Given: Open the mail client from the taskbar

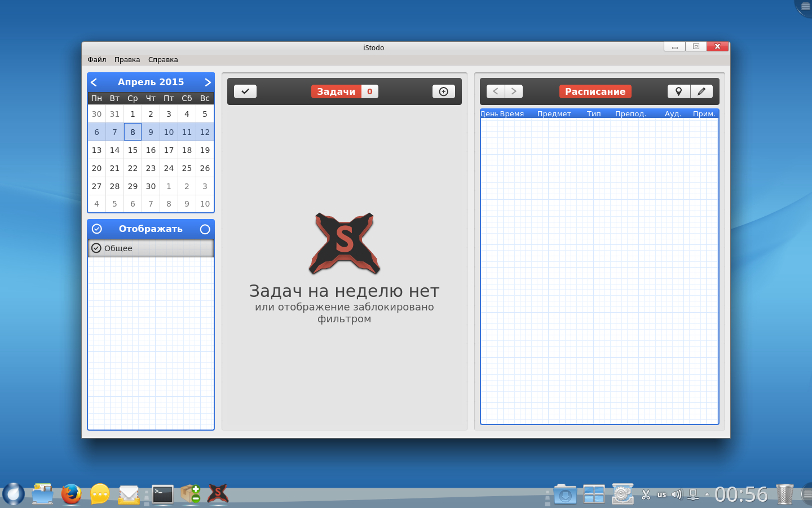Looking at the screenshot, I should [129, 494].
